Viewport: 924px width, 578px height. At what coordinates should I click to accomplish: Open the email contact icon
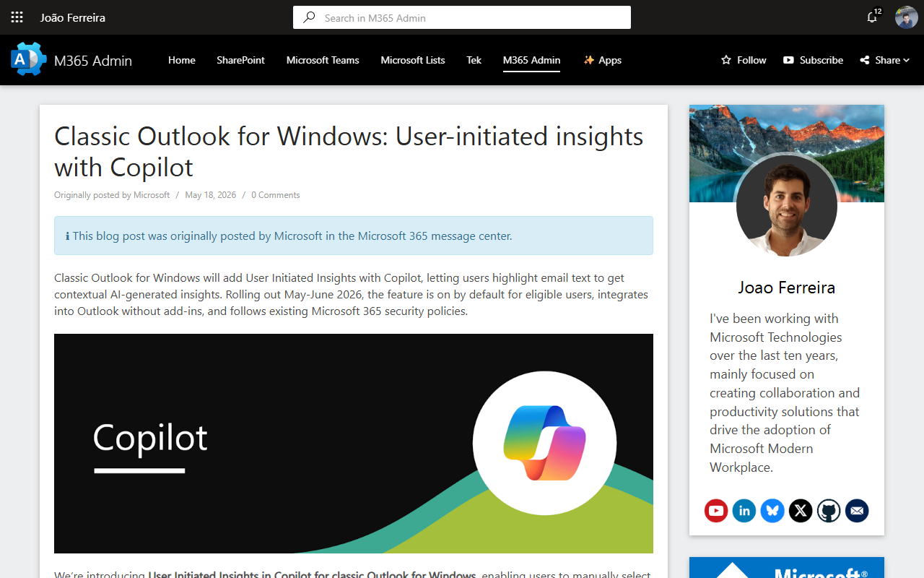[x=857, y=511]
